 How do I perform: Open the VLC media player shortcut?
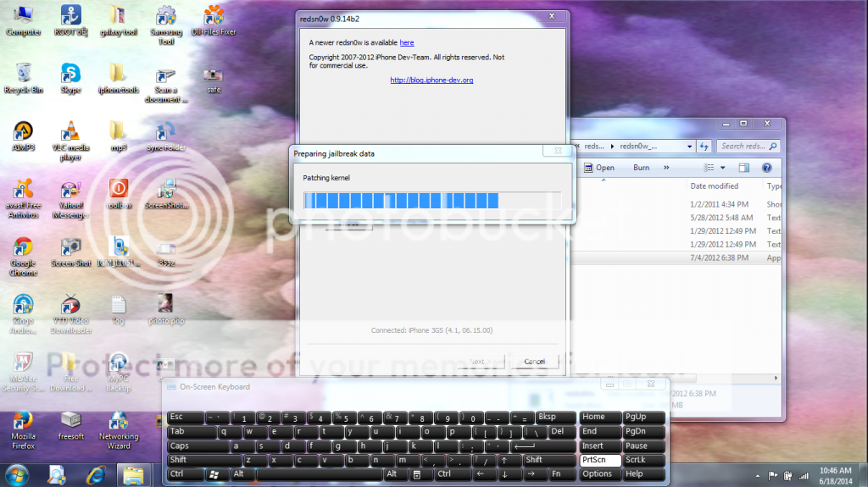click(x=71, y=131)
